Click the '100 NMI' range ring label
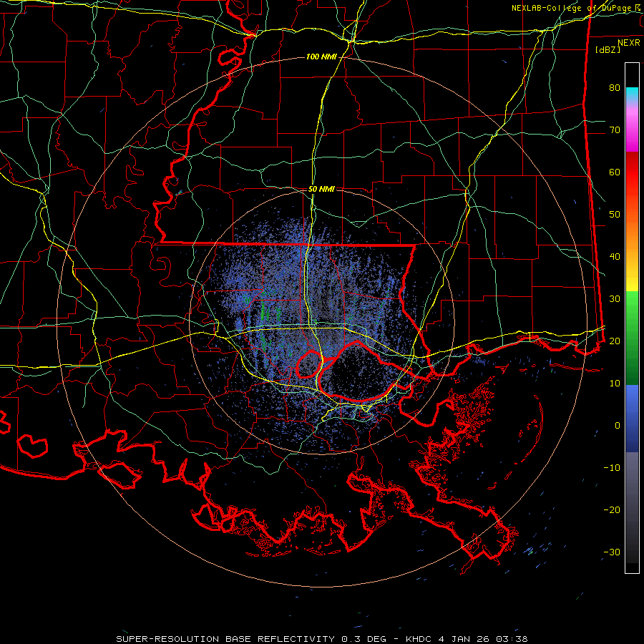Image resolution: width=644 pixels, height=644 pixels. 321,57
